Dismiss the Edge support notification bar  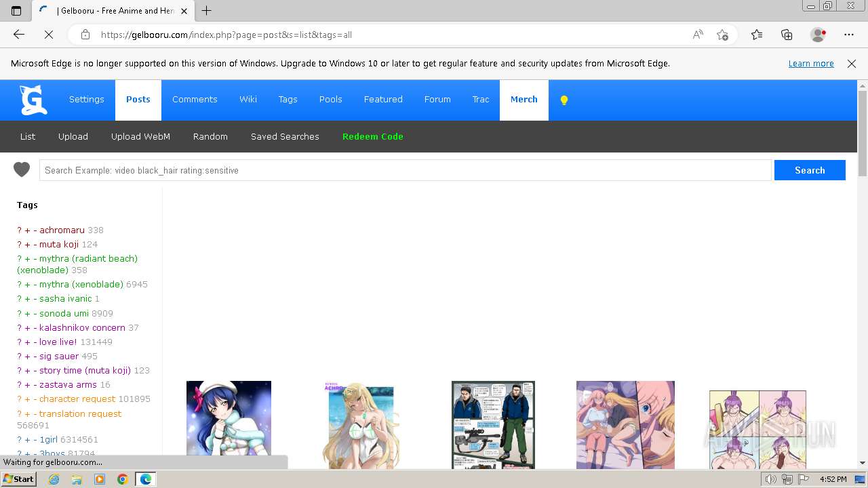click(x=852, y=64)
